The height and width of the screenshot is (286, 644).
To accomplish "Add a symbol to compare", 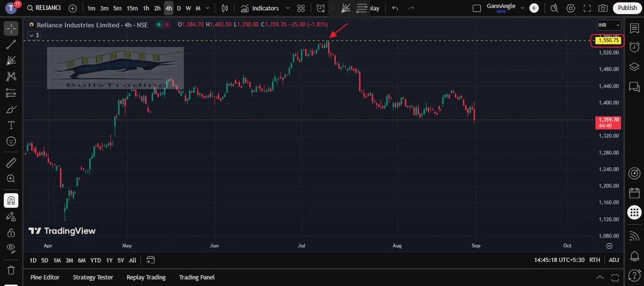I will coord(73,8).
